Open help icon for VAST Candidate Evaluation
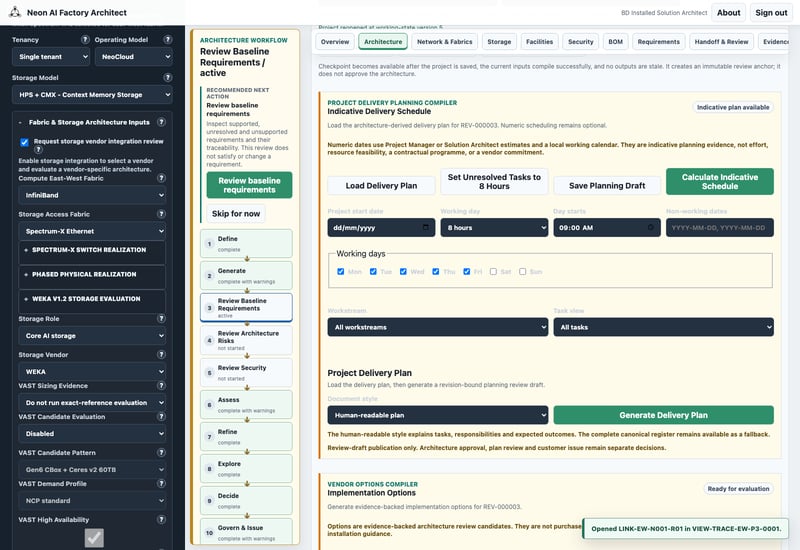 [x=161, y=416]
